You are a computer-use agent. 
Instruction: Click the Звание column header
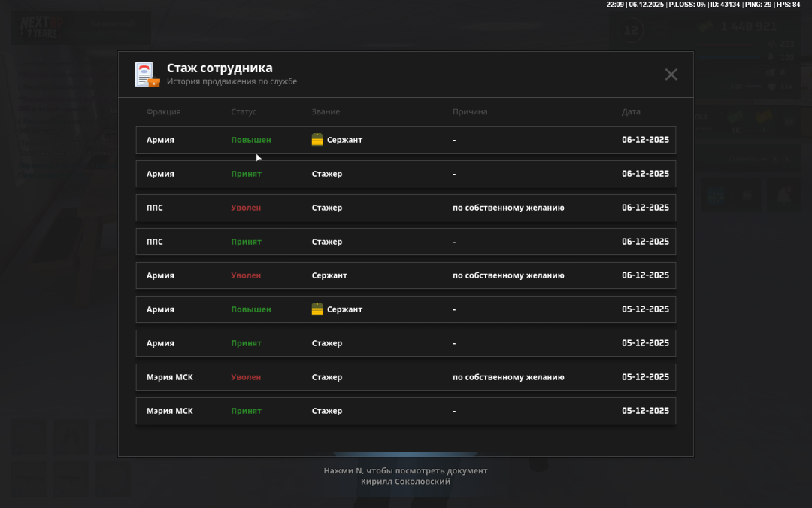tap(326, 112)
